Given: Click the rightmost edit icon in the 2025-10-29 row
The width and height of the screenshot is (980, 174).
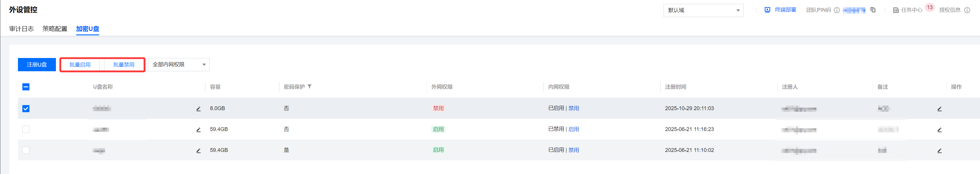Looking at the screenshot, I should point(939,109).
